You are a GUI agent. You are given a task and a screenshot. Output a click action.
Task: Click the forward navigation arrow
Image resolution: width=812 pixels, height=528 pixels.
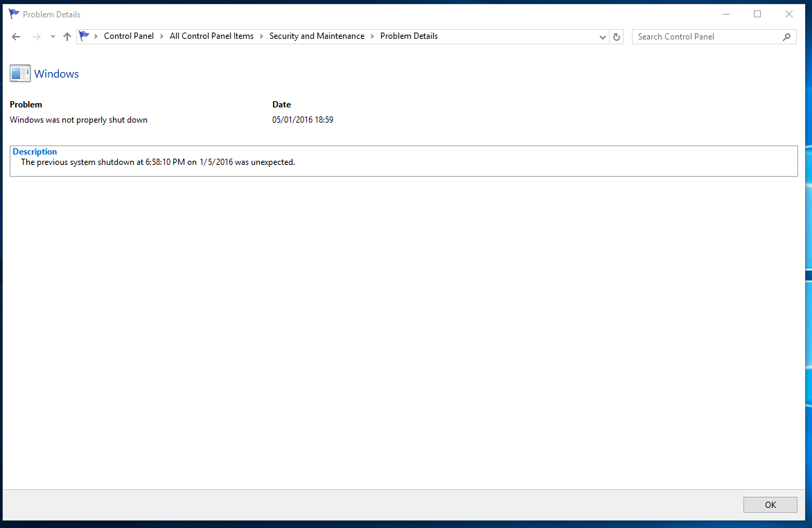(36, 37)
